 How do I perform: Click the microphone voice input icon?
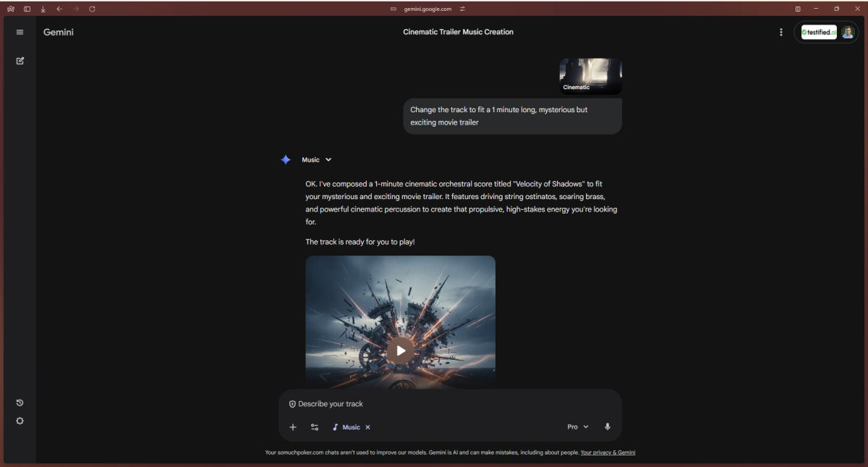tap(607, 427)
